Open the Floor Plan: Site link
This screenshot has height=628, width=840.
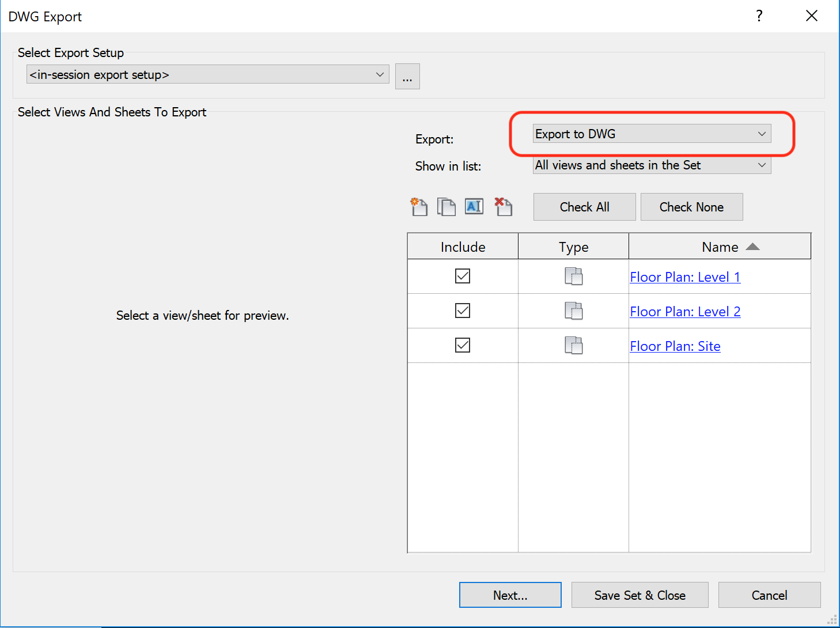pos(675,346)
